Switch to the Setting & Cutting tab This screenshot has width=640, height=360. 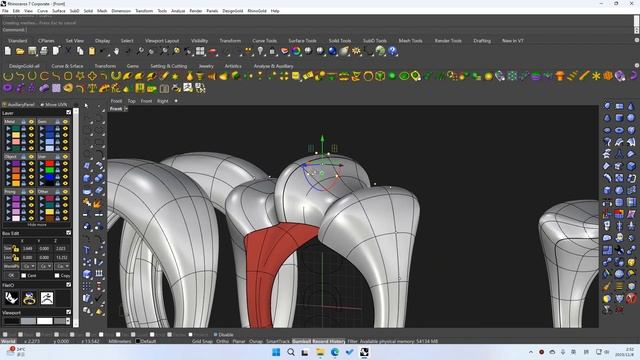click(169, 66)
